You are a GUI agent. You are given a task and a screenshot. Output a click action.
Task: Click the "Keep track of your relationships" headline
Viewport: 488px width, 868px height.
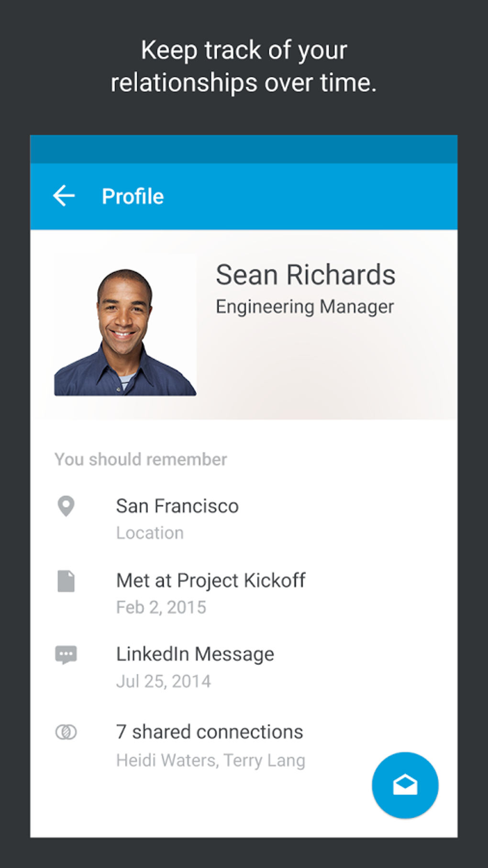tap(244, 67)
